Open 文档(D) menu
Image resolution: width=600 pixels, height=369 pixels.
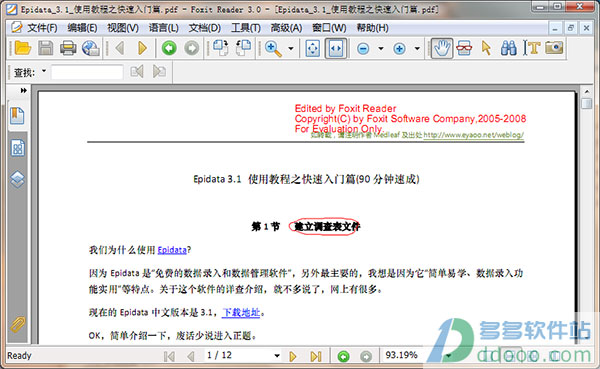click(x=205, y=28)
